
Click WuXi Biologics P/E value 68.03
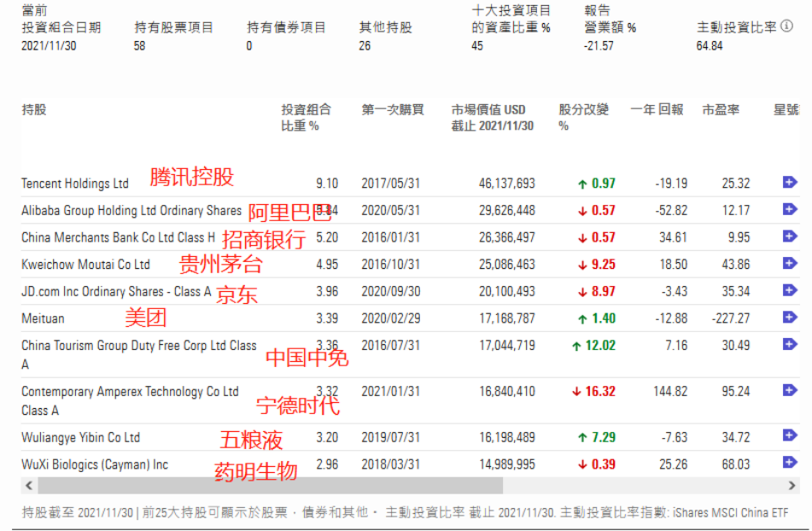click(736, 464)
